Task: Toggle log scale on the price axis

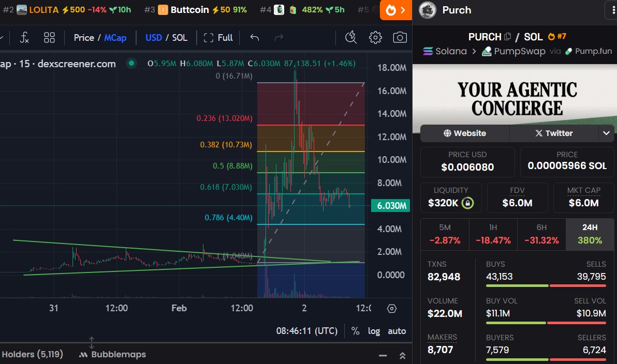Action: [374, 331]
